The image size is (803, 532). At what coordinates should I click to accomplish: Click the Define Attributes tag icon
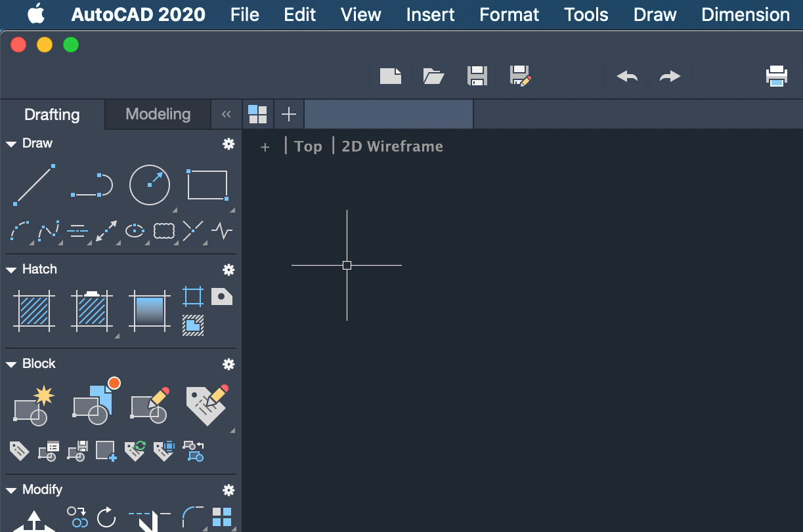[x=19, y=451]
